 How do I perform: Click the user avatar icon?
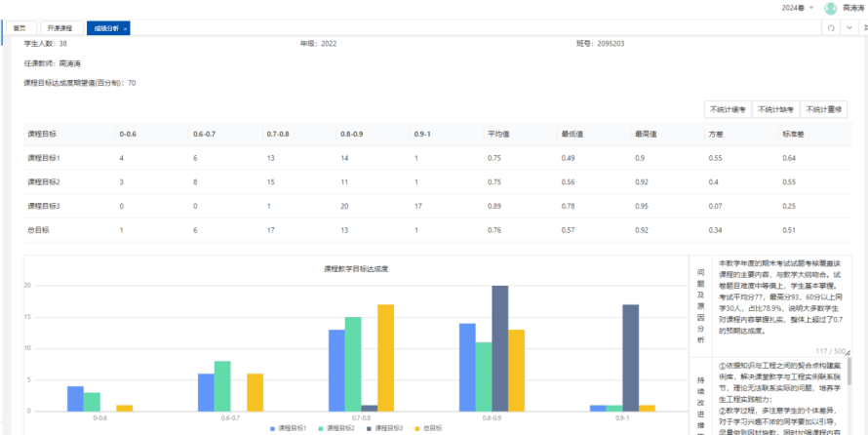(830, 8)
